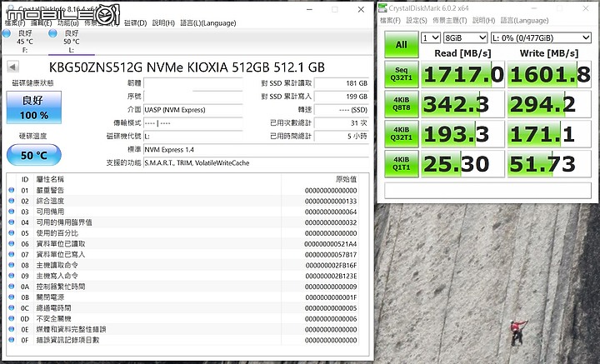Click the status orb beside ID 02

[x=12, y=201]
